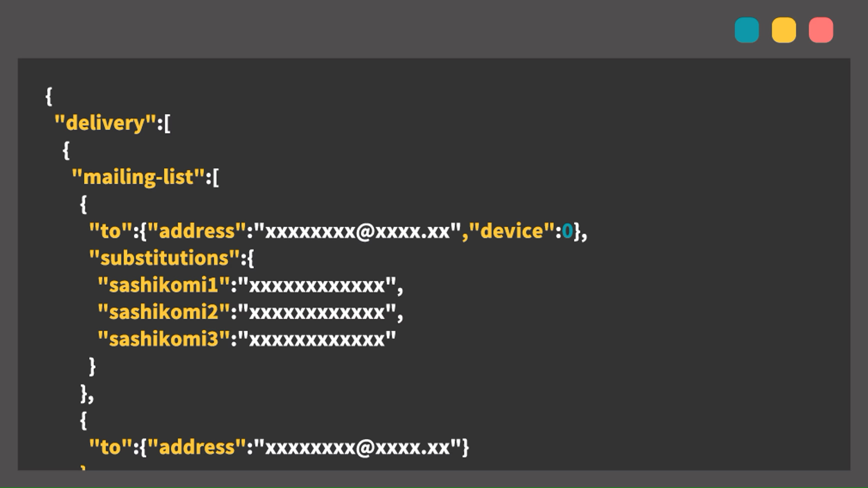Screen dimensions: 868x488
Task: Click the teal device value 0
Action: tap(567, 231)
